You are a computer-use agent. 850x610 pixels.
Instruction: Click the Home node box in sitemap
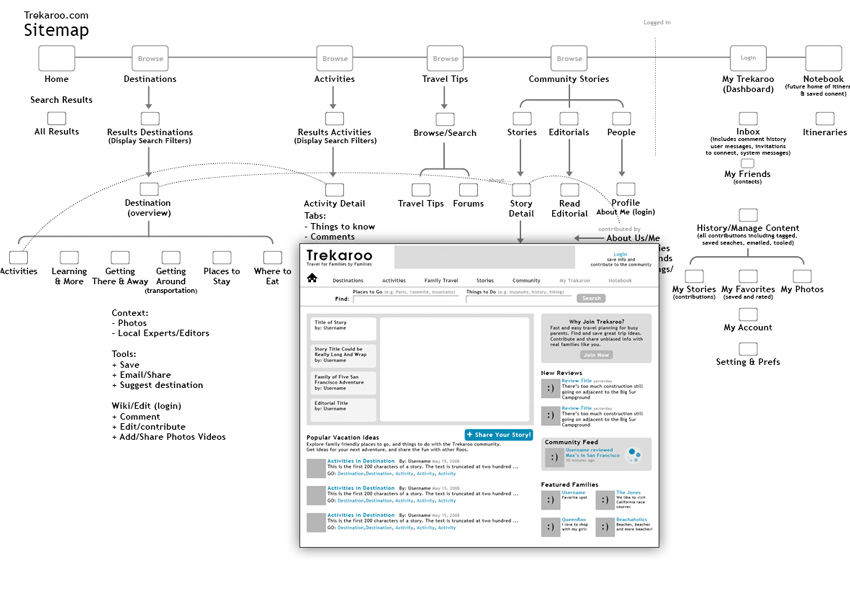56,58
